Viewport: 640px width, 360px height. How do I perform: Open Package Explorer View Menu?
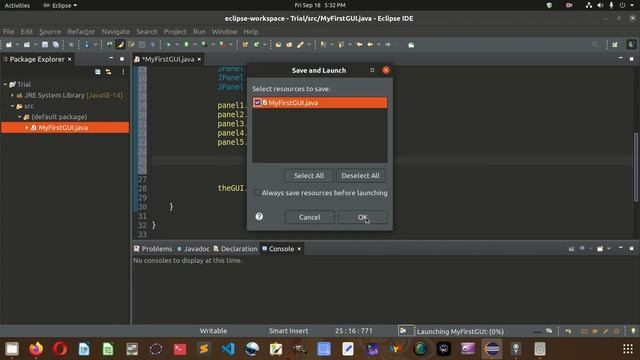coord(123,72)
